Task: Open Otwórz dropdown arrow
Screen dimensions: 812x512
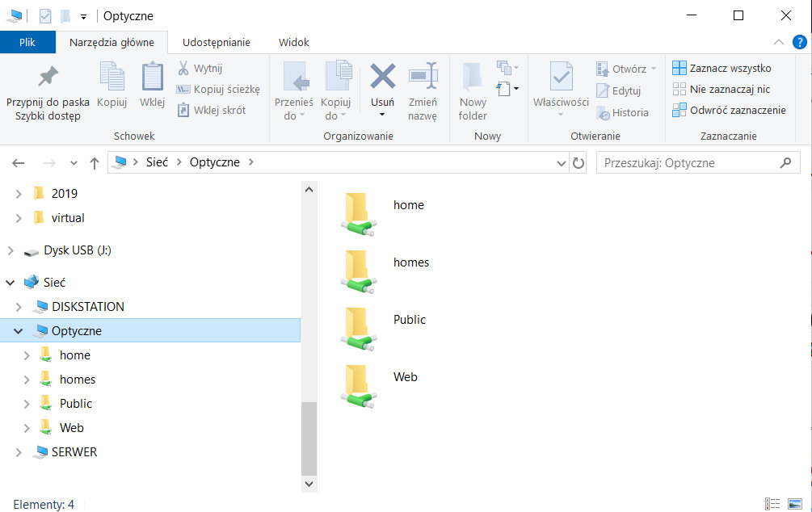Action: tap(654, 69)
